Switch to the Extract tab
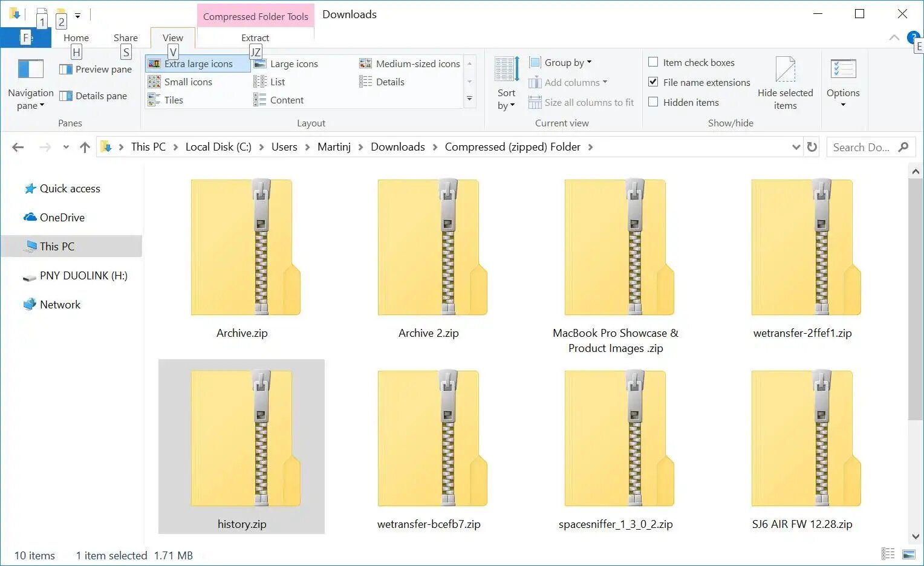 pyautogui.click(x=255, y=37)
